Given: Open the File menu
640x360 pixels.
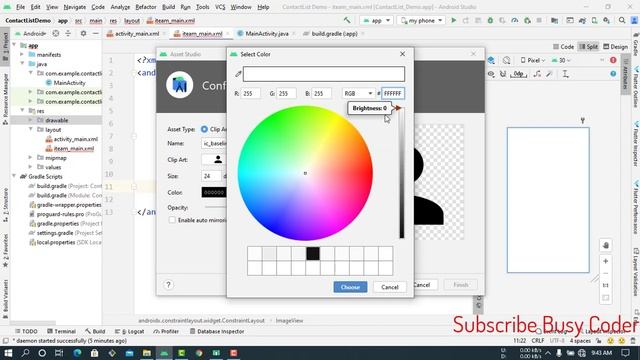Looking at the screenshot, I should tap(20, 7).
